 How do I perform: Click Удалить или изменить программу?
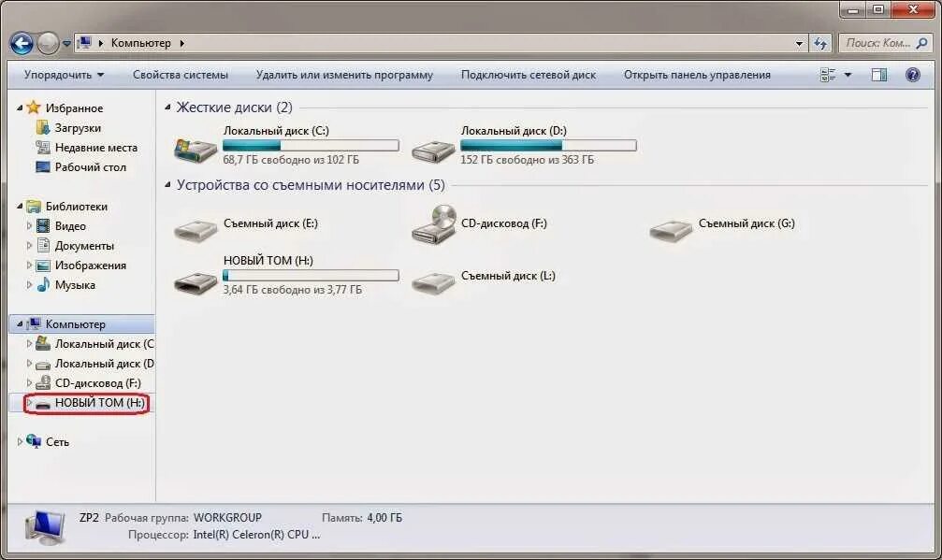pos(344,75)
